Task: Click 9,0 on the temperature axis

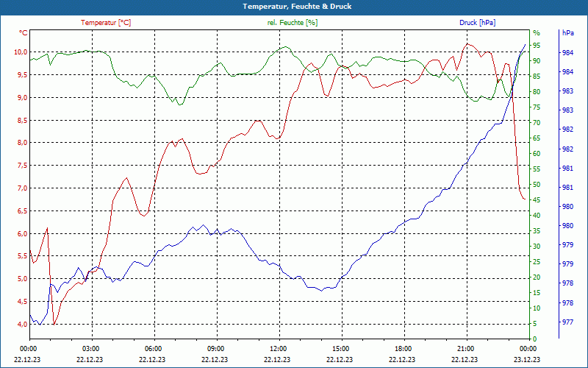Action: 23,98
